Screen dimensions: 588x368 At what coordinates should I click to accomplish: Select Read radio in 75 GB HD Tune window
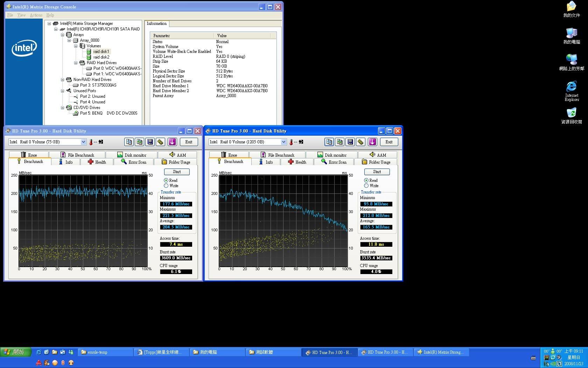pos(166,180)
